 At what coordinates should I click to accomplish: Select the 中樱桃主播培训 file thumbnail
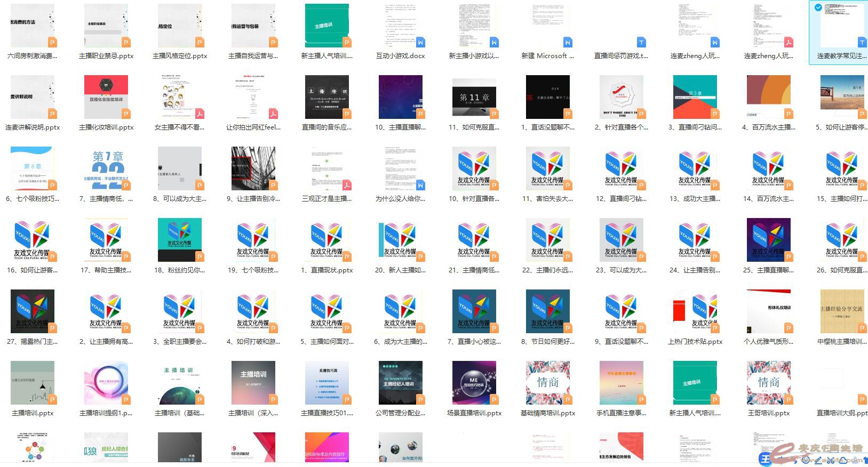[x=842, y=311]
